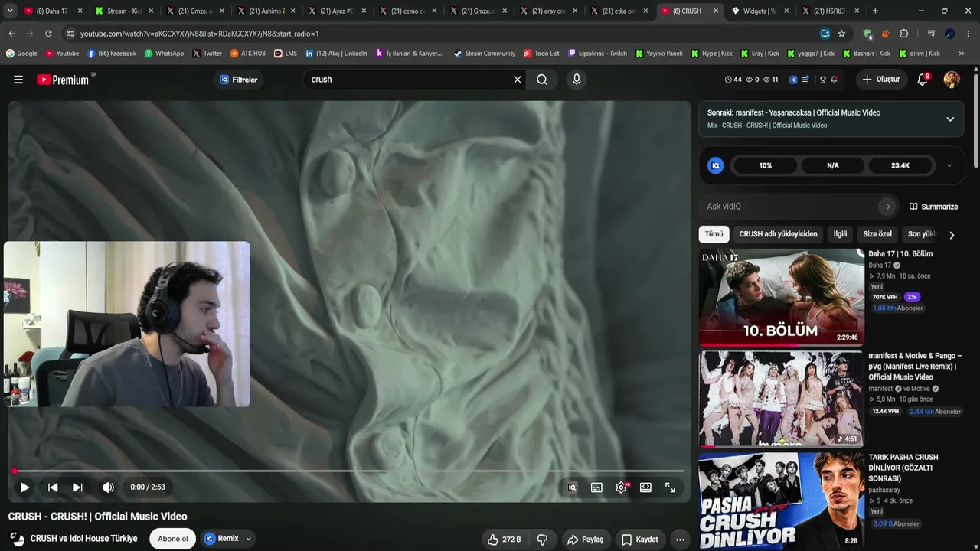Switch to the Widgets tab

(759, 11)
